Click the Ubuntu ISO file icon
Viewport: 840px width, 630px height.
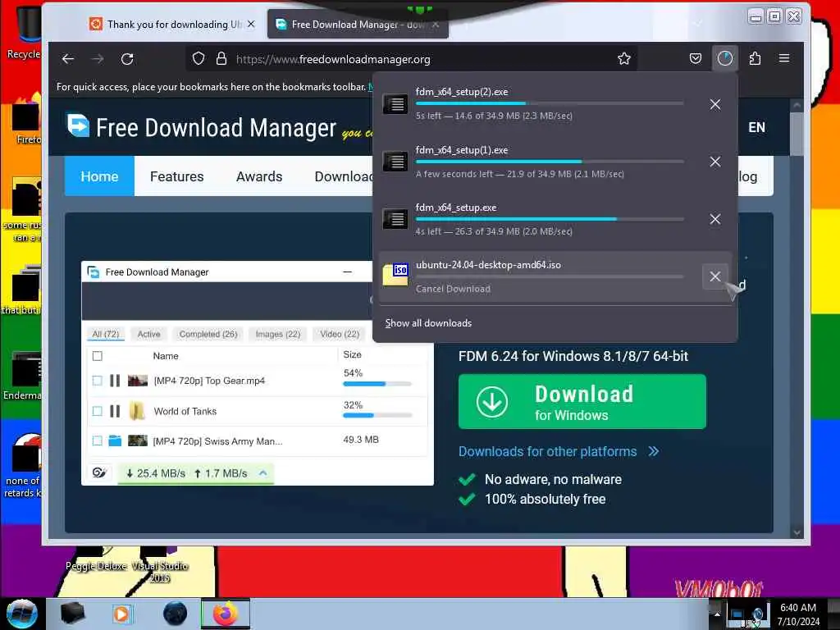click(395, 274)
